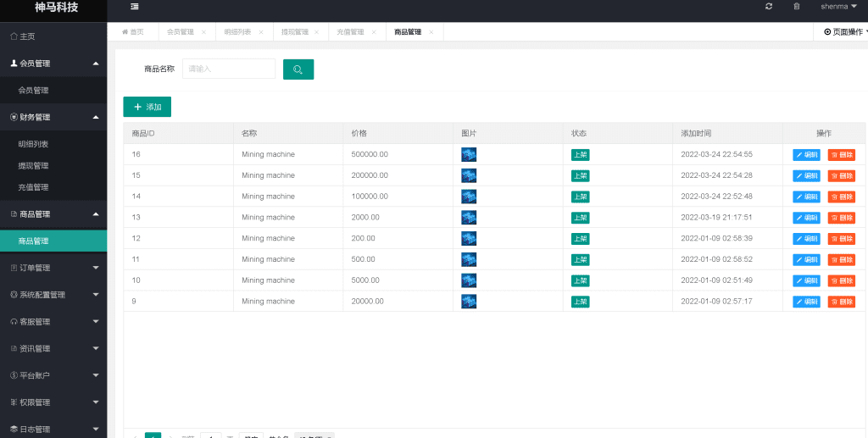Click the trash icon in top bar
868x438 pixels.
pyautogui.click(x=796, y=7)
